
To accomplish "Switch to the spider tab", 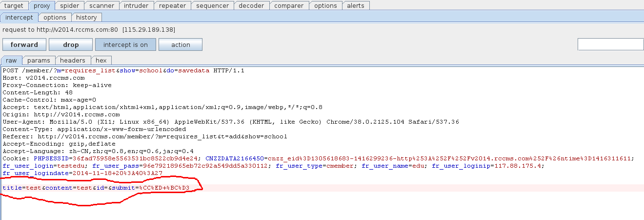I will point(69,6).
